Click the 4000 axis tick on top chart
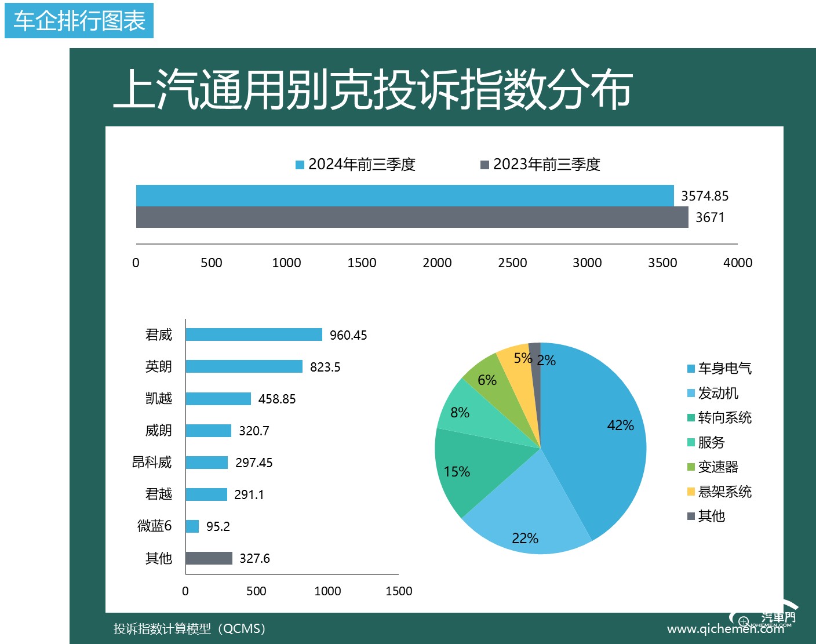Viewport: 816px width, 644px height. pos(738,263)
